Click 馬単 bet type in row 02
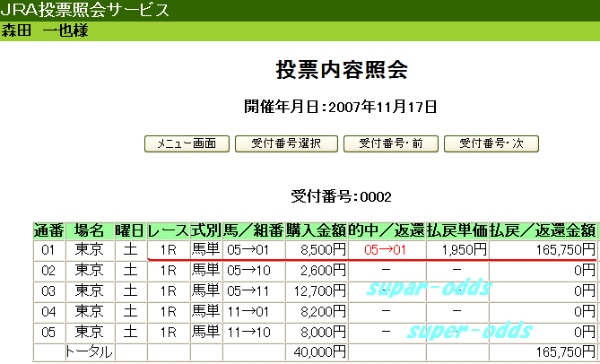Image resolution: width=600 pixels, height=364 pixels. coord(206,271)
